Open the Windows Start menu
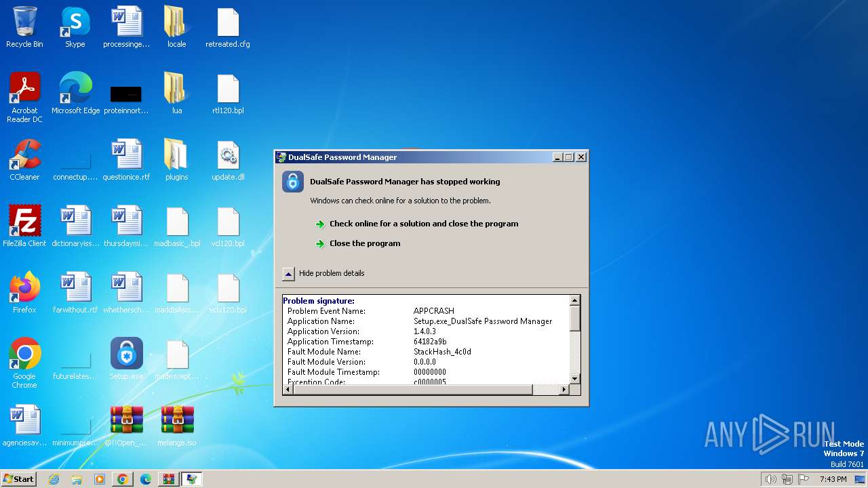Image resolution: width=868 pixels, height=488 pixels. pyautogui.click(x=18, y=479)
